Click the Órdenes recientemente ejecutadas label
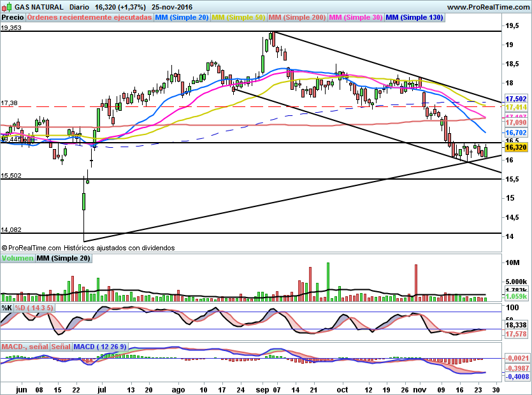Image resolution: width=532 pixels, height=395 pixels. tap(90, 18)
